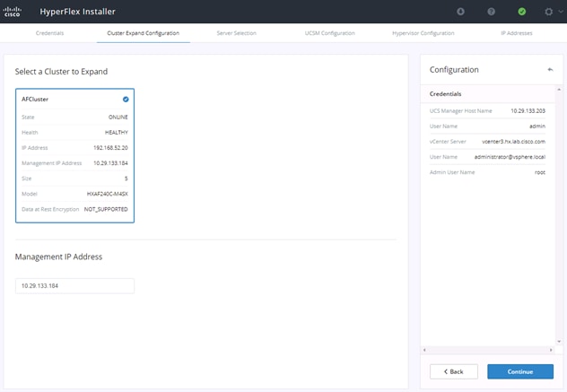The width and height of the screenshot is (567, 392).
Task: Click the Cisco logo
Action: click(13, 12)
